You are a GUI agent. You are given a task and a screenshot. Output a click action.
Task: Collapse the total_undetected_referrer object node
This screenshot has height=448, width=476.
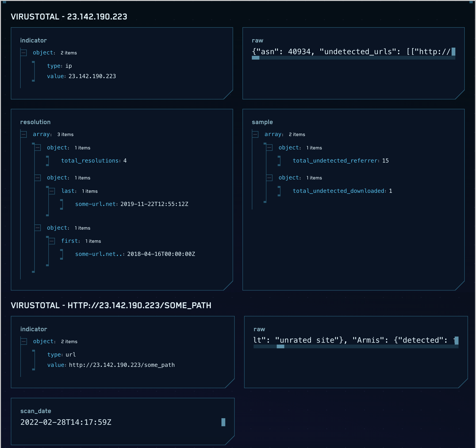click(x=270, y=148)
